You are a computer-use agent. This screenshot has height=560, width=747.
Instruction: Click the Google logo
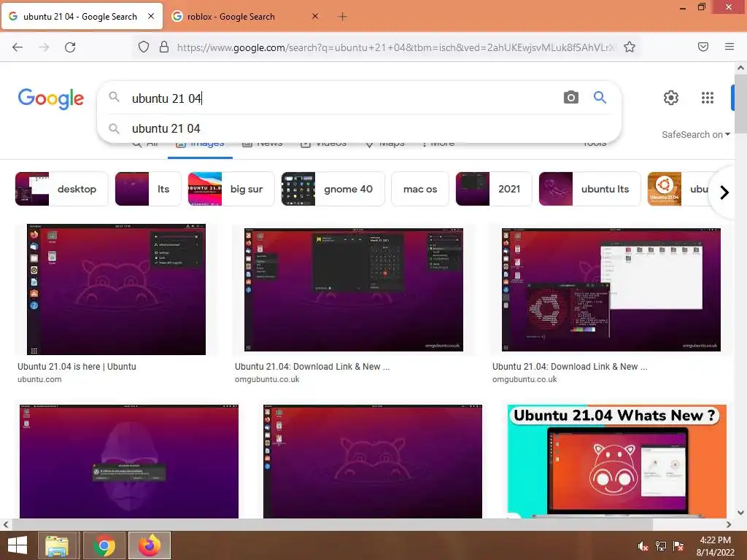coord(51,98)
